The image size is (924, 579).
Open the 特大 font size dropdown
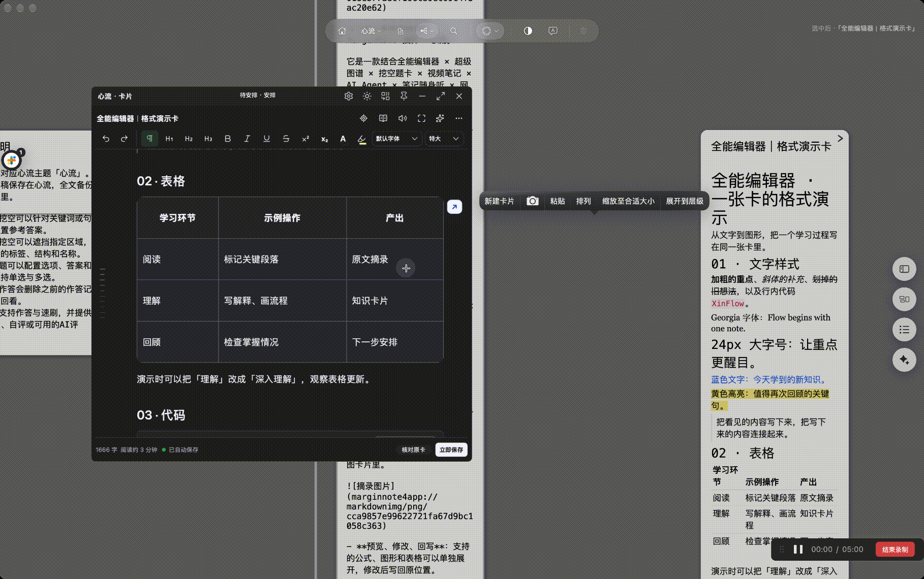coord(444,139)
